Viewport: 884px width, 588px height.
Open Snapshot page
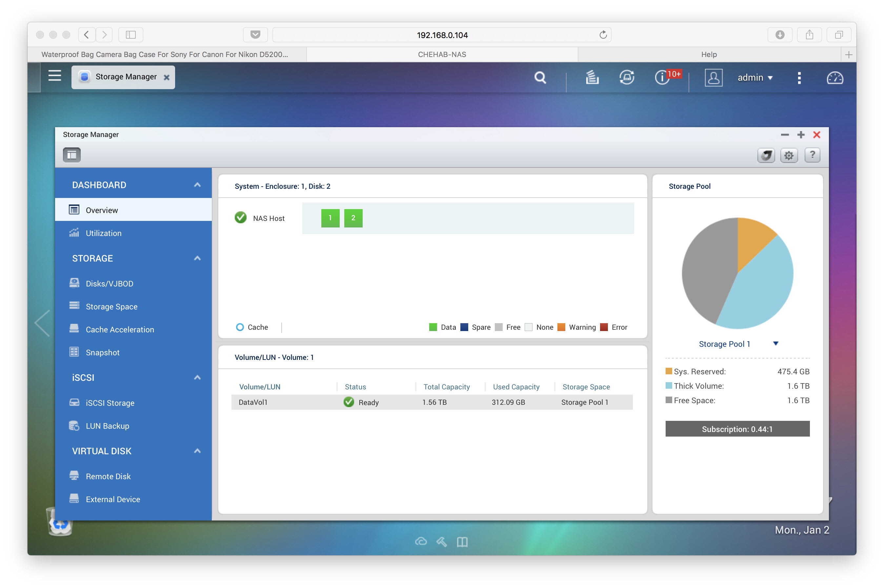pos(133,352)
